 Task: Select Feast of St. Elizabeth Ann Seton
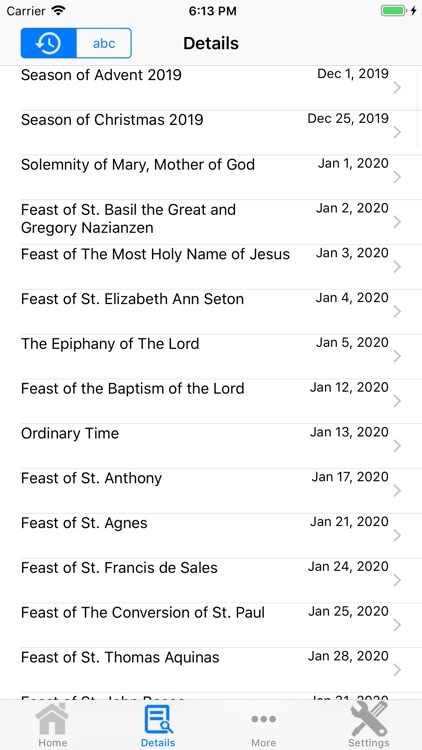[x=211, y=311]
